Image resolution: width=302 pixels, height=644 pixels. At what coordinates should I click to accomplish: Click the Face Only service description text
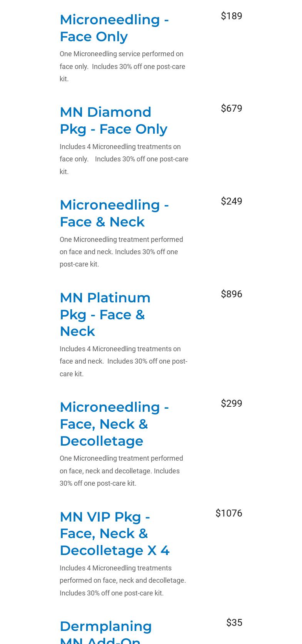click(x=122, y=66)
